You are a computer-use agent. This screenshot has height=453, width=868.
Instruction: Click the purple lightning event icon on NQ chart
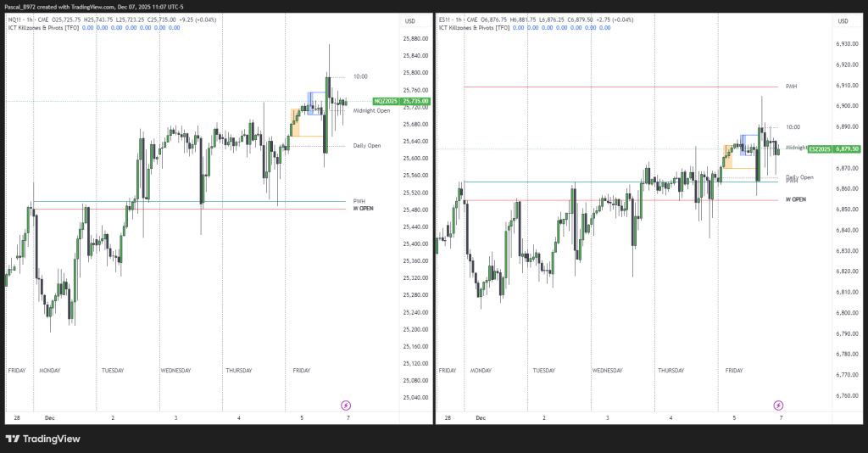pos(346,405)
